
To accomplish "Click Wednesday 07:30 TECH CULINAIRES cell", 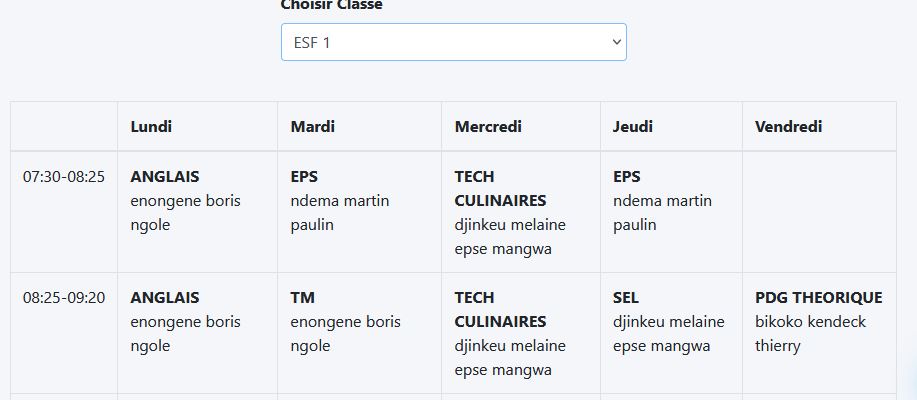I will pyautogui.click(x=521, y=212).
